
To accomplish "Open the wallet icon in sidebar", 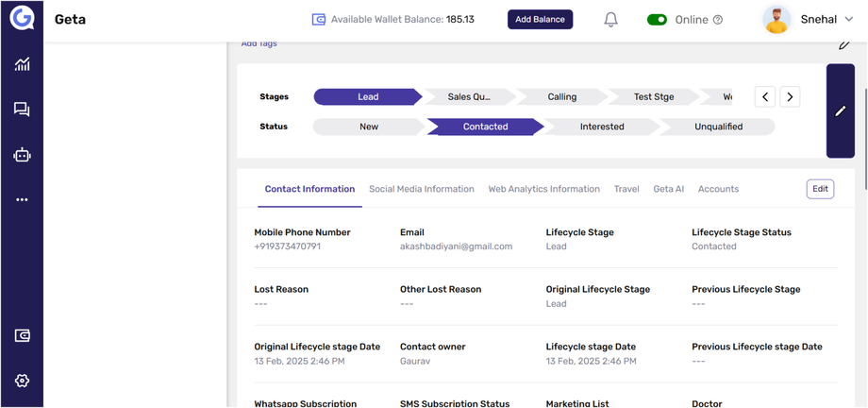I will (22, 336).
